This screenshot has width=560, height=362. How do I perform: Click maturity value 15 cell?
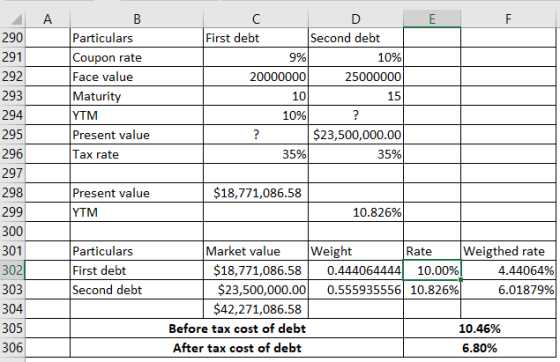click(x=356, y=96)
